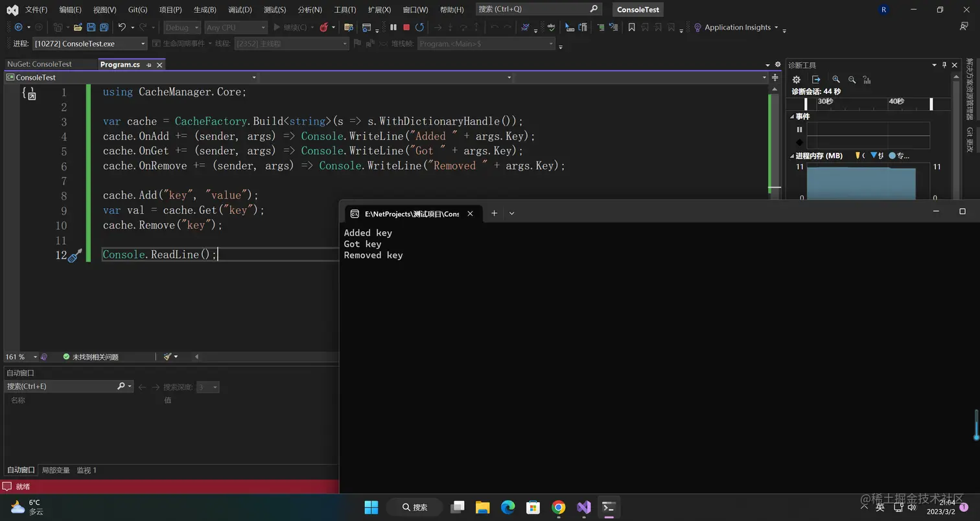Click the find in files icon

348,27
